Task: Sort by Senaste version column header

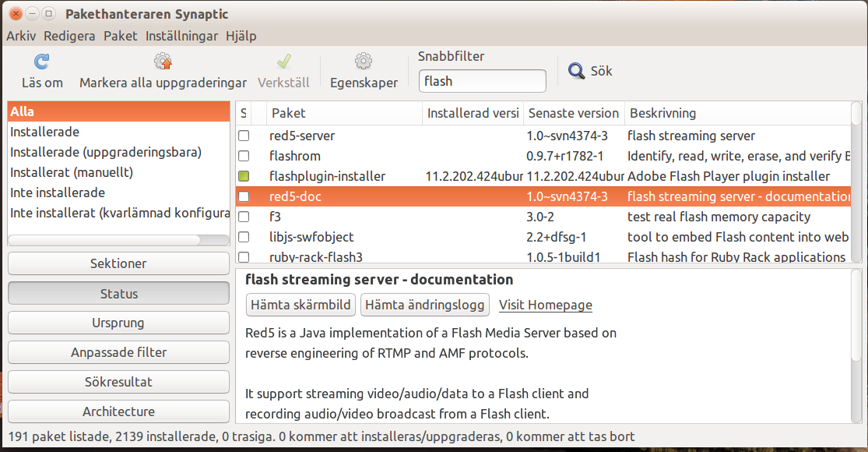Action: (x=574, y=113)
